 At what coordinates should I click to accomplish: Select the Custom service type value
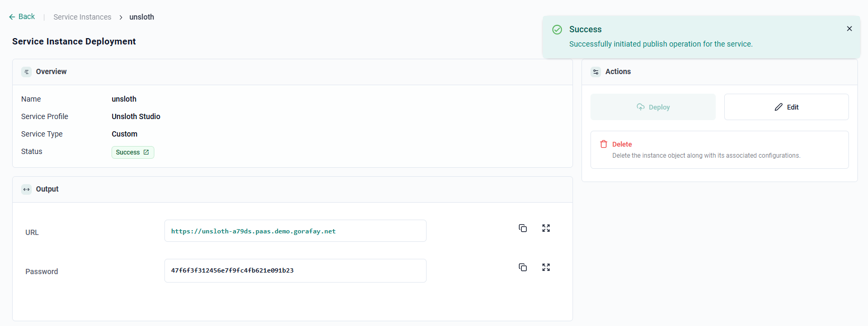(x=124, y=134)
